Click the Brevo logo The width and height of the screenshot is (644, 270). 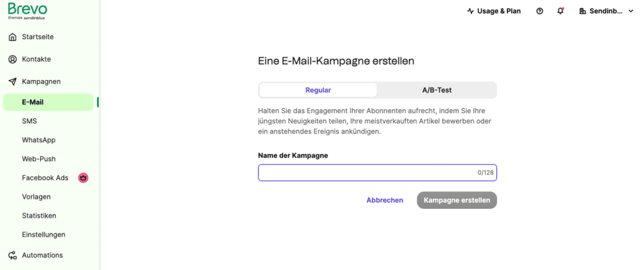point(28,11)
